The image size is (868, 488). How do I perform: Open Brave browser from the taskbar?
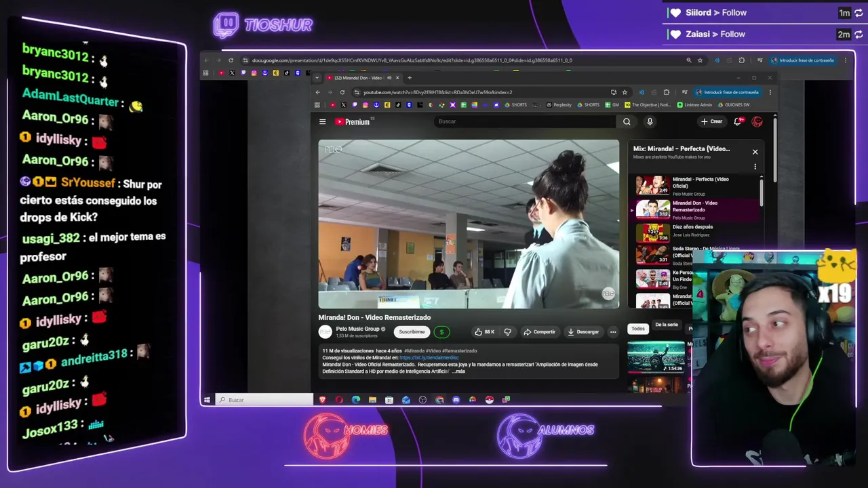tap(323, 400)
